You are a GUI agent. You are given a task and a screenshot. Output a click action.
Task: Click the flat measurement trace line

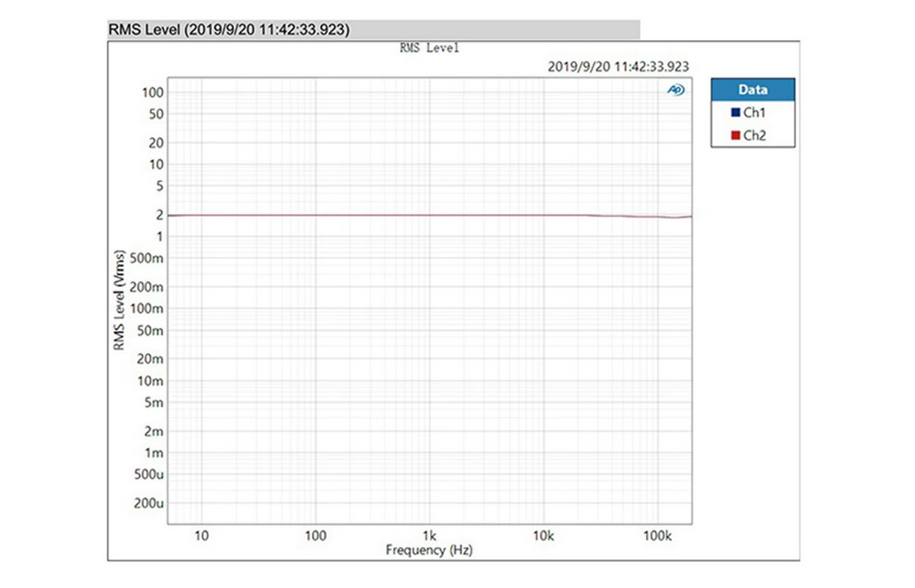(x=412, y=216)
